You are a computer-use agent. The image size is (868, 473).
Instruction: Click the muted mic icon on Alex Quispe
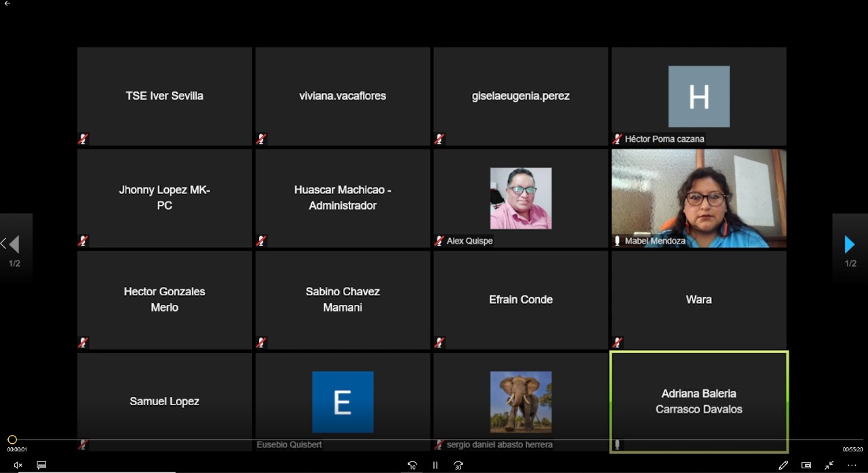[439, 241]
